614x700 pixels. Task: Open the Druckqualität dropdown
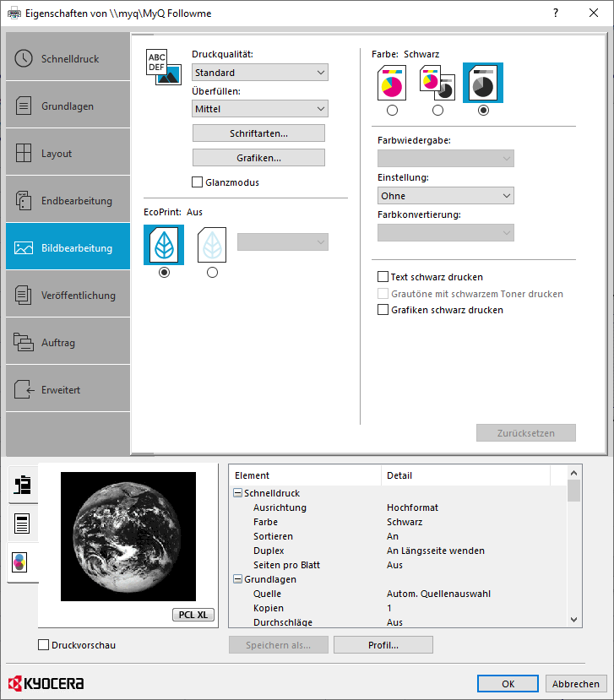tap(260, 73)
